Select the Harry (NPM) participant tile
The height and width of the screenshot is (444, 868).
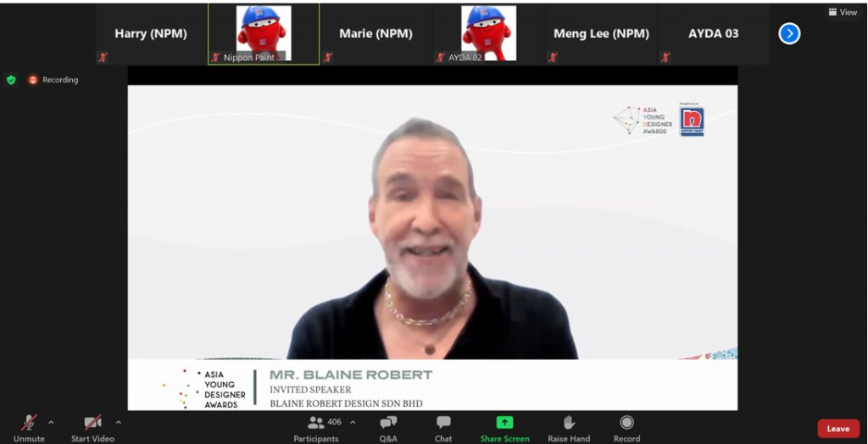click(x=151, y=34)
